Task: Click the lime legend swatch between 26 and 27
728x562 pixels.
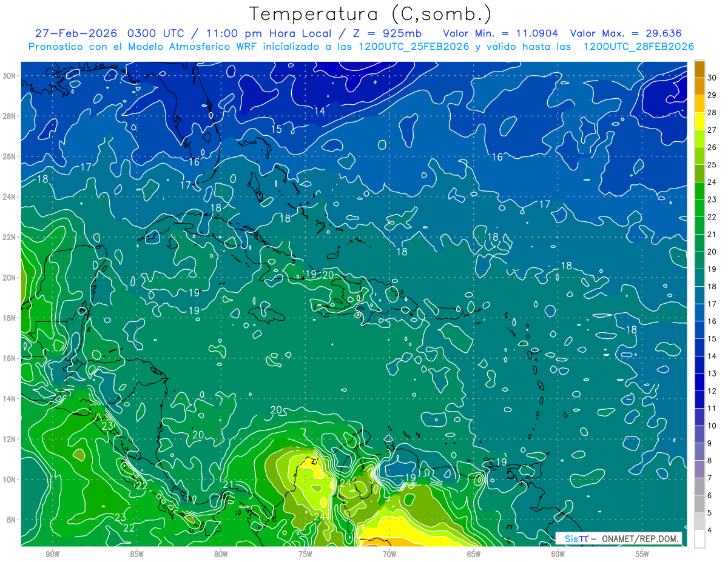Action: 699,139
